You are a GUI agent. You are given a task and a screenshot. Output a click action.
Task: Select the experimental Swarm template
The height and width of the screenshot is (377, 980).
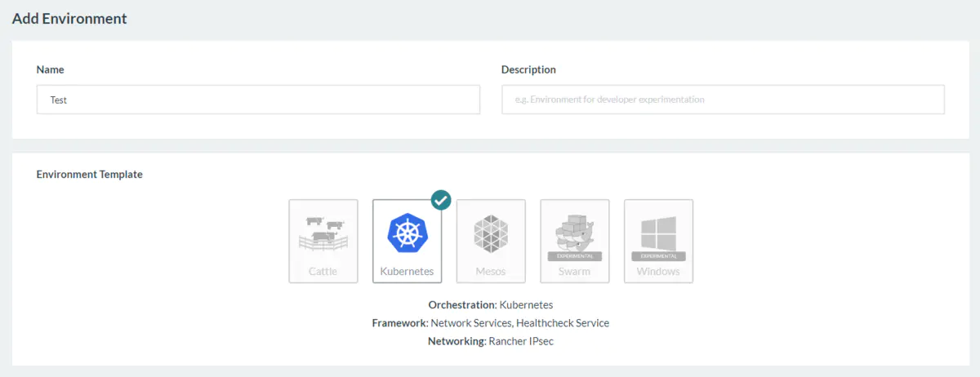click(x=575, y=242)
